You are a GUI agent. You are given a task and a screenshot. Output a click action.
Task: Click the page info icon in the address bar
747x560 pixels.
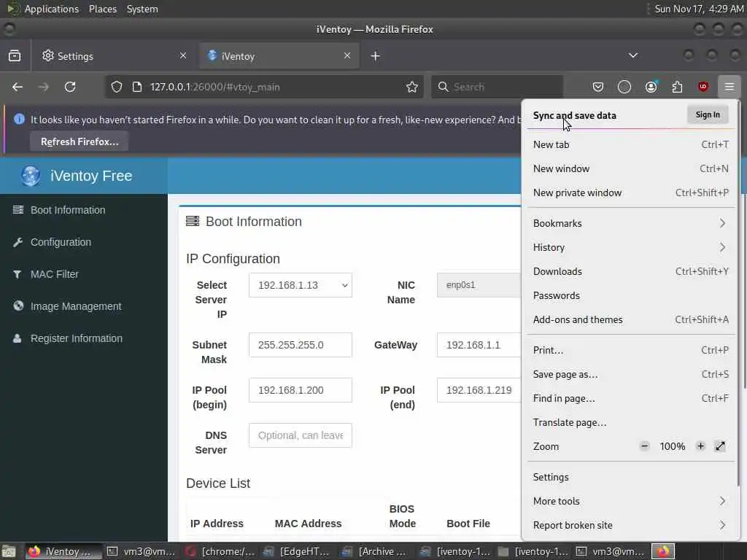[137, 87]
